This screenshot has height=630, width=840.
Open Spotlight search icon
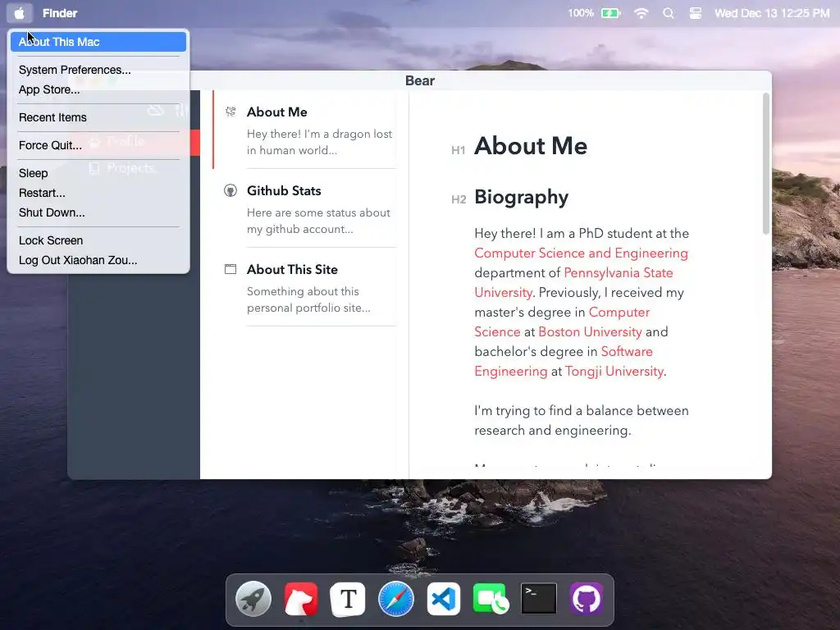click(668, 13)
